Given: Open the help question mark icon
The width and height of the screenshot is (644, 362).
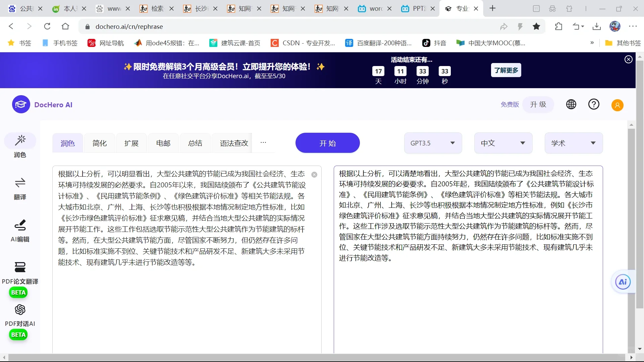Looking at the screenshot, I should pos(594,104).
